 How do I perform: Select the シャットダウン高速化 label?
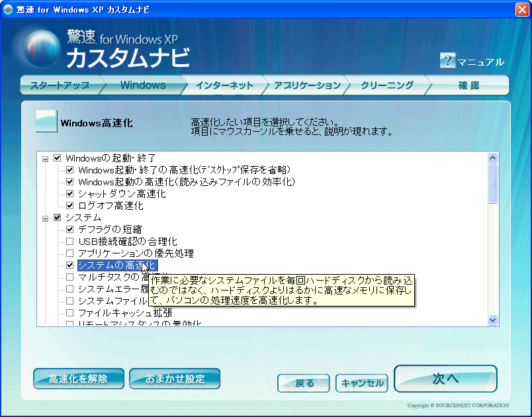122,194
